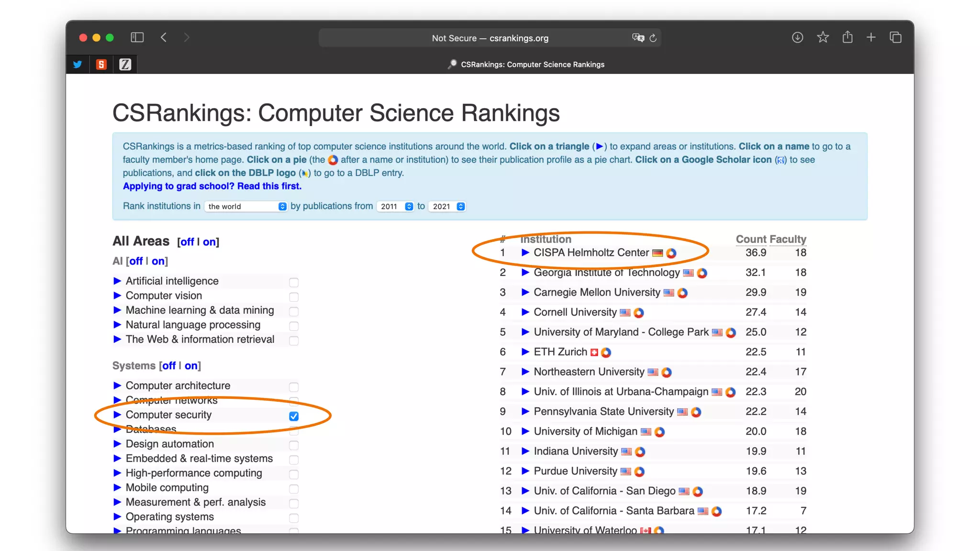This screenshot has width=980, height=551.
Task: Open the downloads icon in toolbar
Action: tap(797, 37)
